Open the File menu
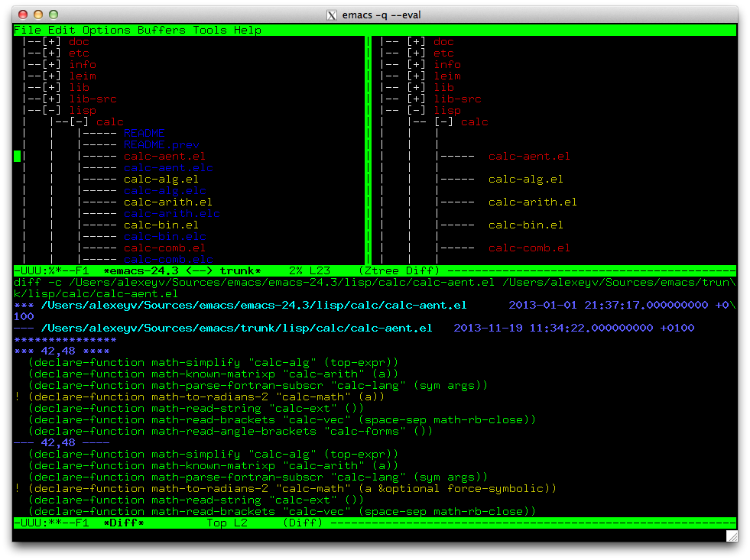 click(28, 30)
